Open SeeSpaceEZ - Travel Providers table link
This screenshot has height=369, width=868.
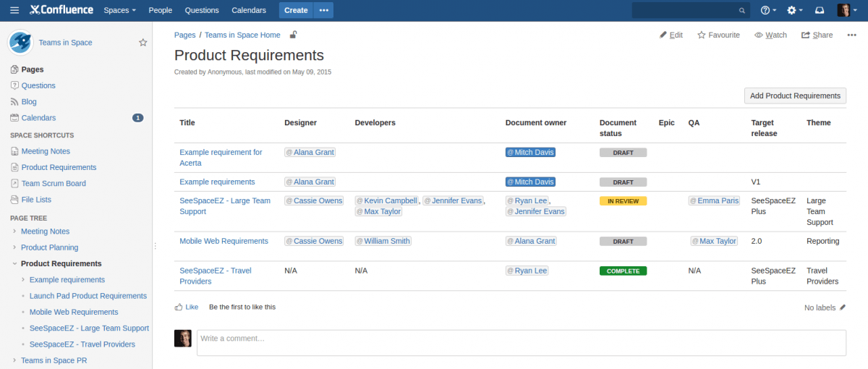[216, 276]
